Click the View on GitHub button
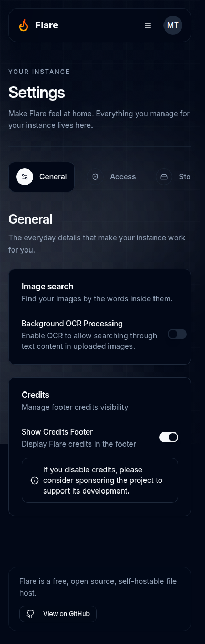Image resolution: width=205 pixels, height=644 pixels. pos(58,614)
